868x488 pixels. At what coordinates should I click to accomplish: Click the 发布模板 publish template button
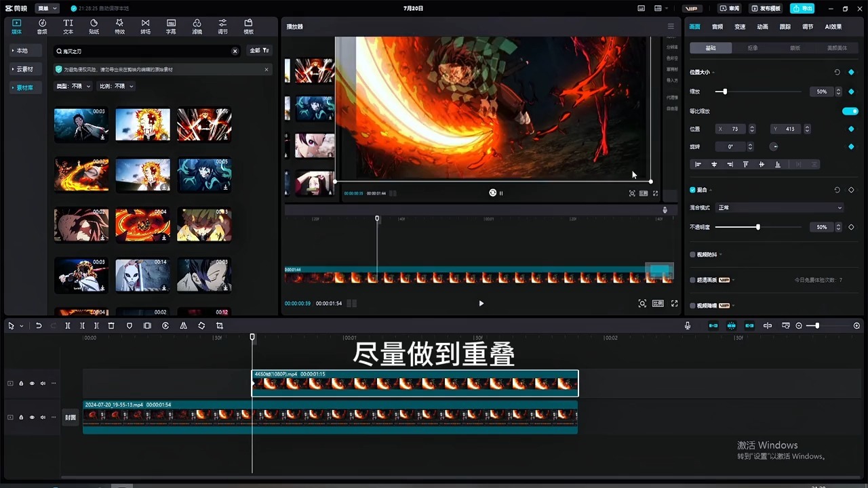[x=766, y=8]
